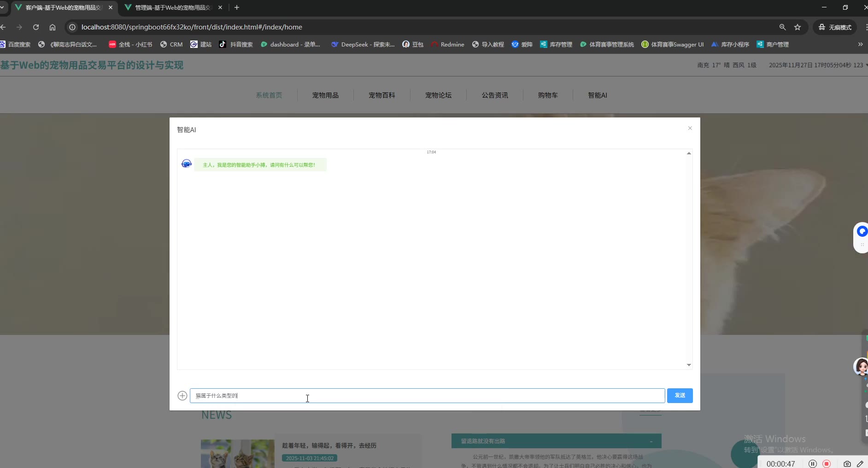
Task: Stop the screen recording
Action: [827, 464]
